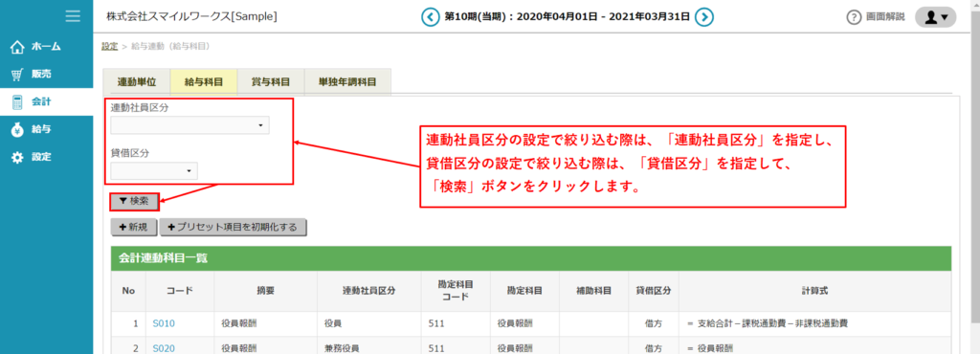Click 連動社員区分 column header
Image resolution: width=980 pixels, height=354 pixels.
pyautogui.click(x=368, y=292)
